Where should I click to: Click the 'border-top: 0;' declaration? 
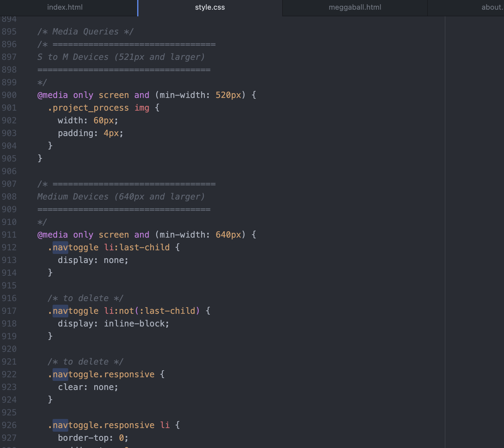tap(93, 438)
